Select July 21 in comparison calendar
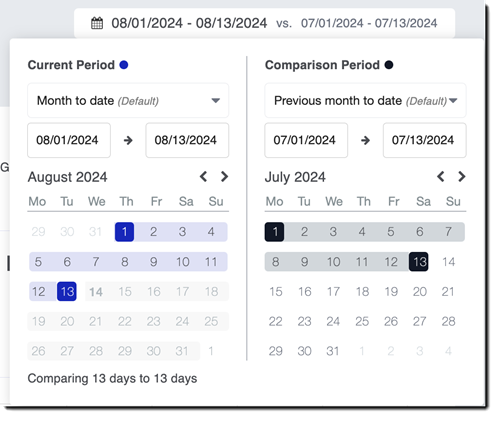Screen dimensions: 500x421 tap(448, 292)
